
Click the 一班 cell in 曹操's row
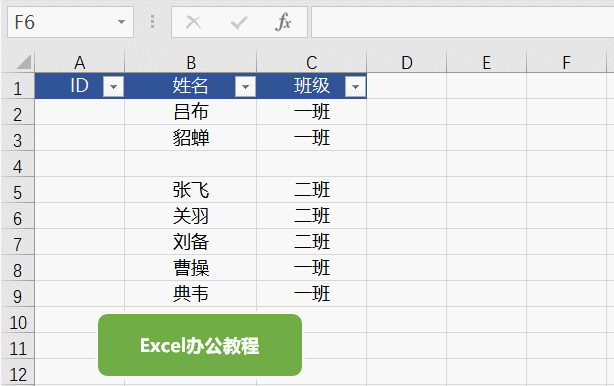312,268
